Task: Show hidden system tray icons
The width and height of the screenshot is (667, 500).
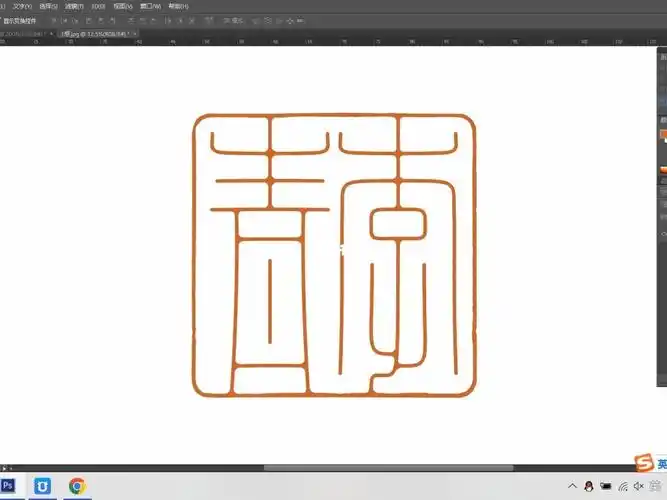Action: (x=573, y=486)
